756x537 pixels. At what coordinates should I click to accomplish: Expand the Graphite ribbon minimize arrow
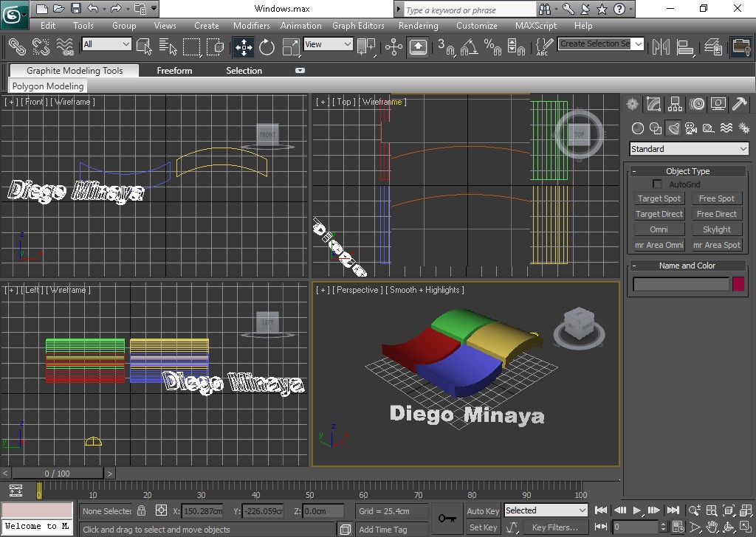coord(300,70)
